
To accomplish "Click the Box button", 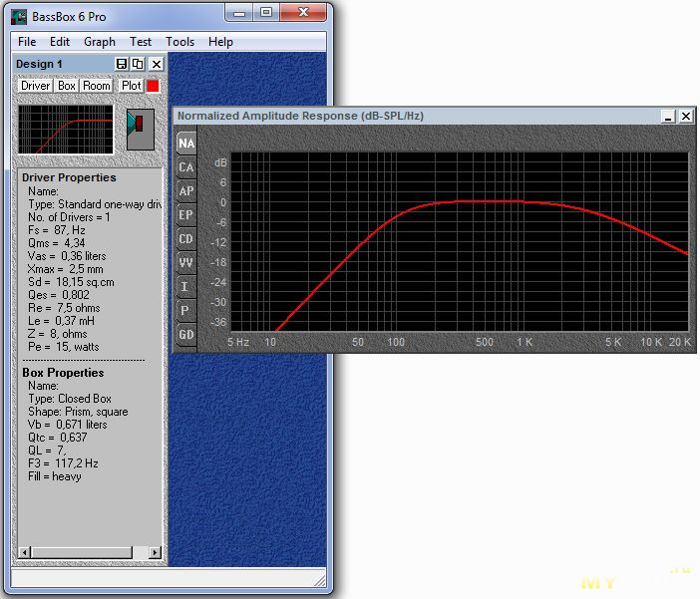I will (x=67, y=86).
